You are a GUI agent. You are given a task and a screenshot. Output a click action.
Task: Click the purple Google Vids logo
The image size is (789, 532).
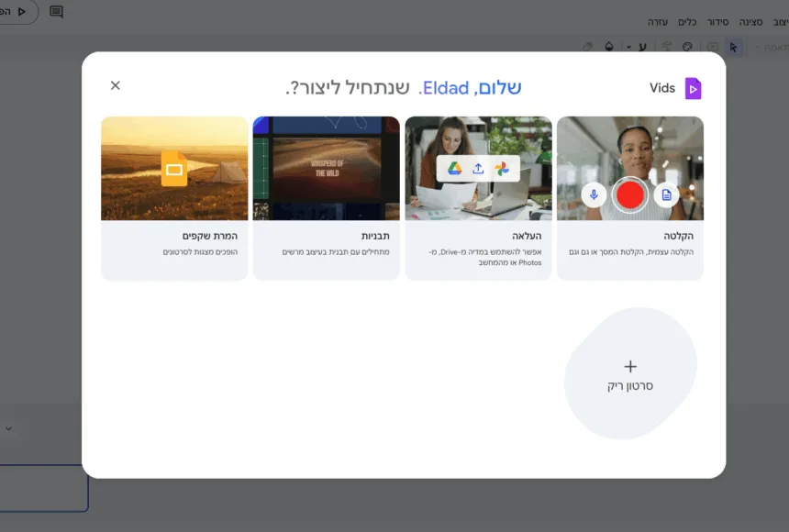click(693, 89)
